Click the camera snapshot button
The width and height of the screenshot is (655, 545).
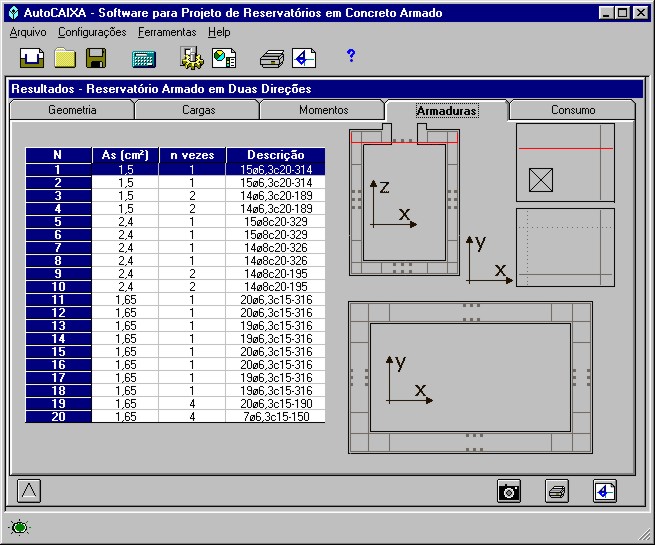click(x=509, y=491)
